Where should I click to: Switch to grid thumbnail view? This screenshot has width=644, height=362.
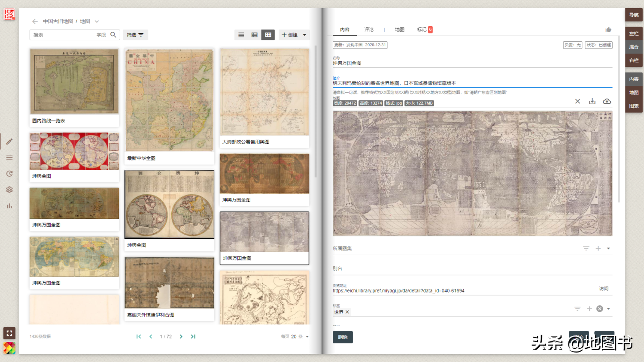pos(268,35)
